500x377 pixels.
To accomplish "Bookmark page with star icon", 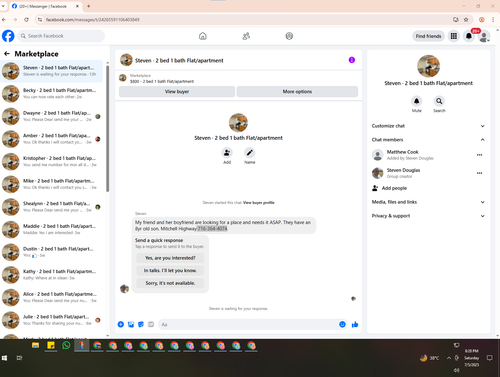I will click(466, 20).
